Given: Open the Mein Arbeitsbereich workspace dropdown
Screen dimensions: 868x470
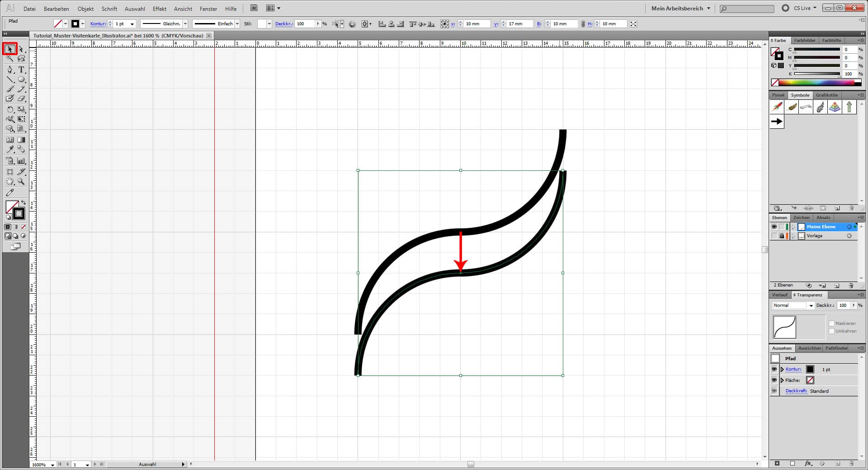Looking at the screenshot, I should point(679,8).
